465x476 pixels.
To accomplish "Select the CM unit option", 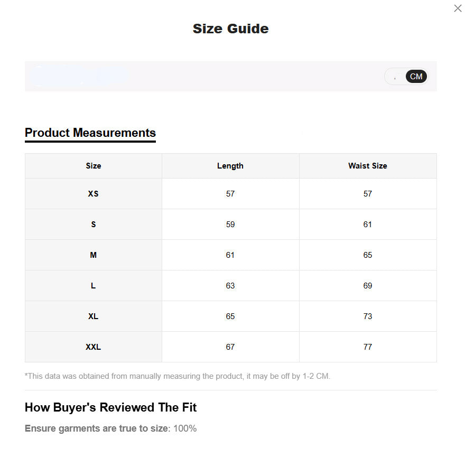I will pos(416,77).
